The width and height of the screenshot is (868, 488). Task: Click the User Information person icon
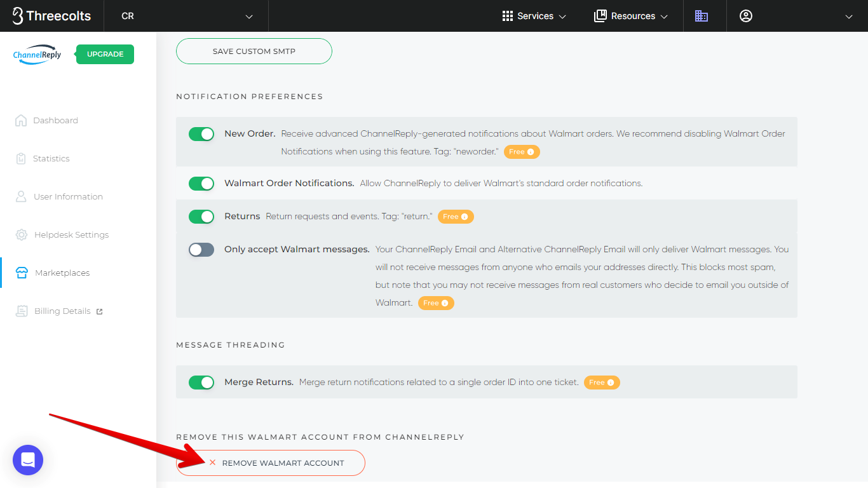coord(21,196)
